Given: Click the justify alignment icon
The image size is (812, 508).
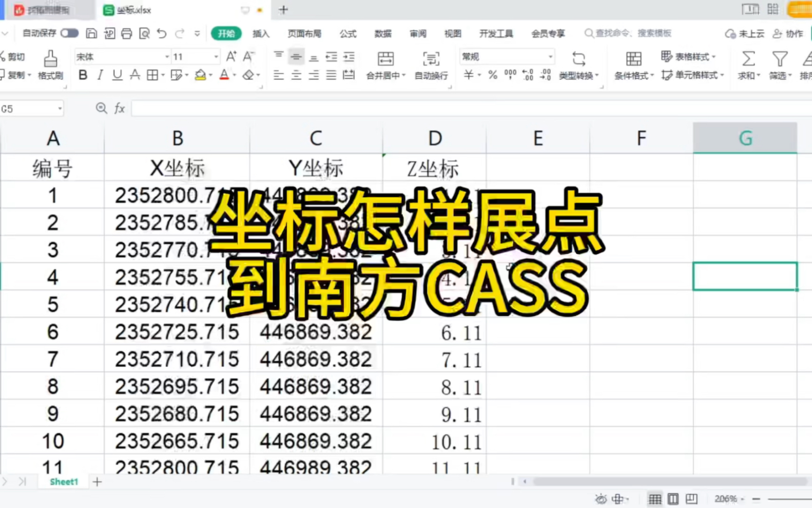Looking at the screenshot, I should [x=332, y=75].
